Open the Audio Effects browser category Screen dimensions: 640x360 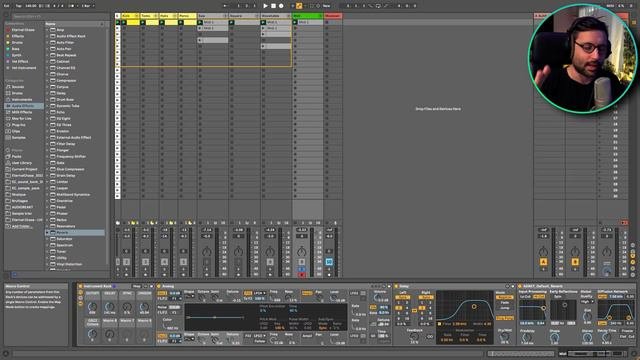(x=23, y=106)
